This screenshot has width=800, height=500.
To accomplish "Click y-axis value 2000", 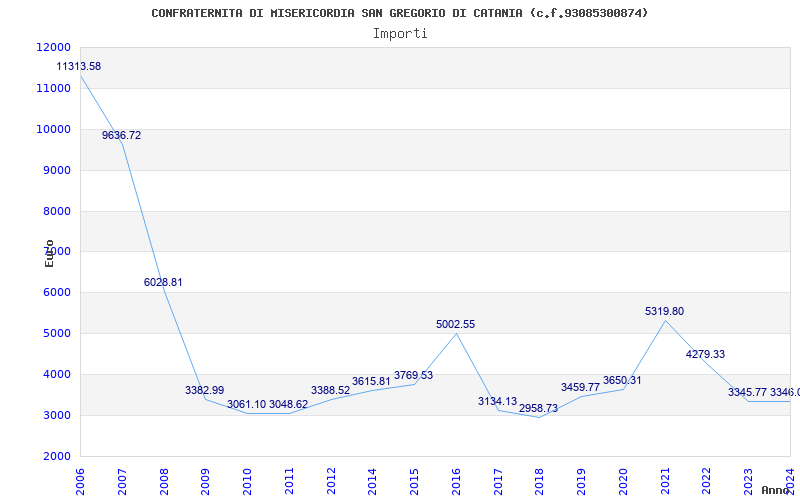I will [x=56, y=456].
